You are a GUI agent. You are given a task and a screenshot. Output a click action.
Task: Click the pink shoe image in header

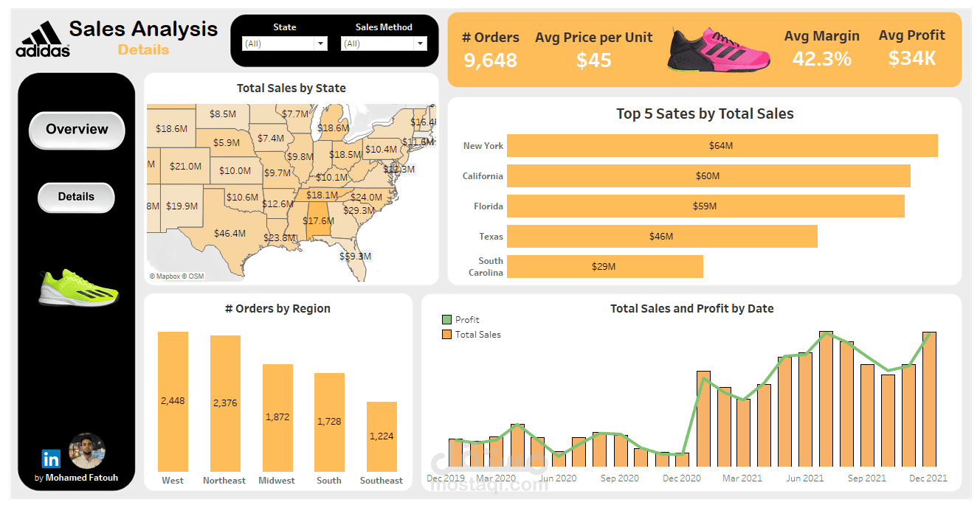[x=720, y=51]
